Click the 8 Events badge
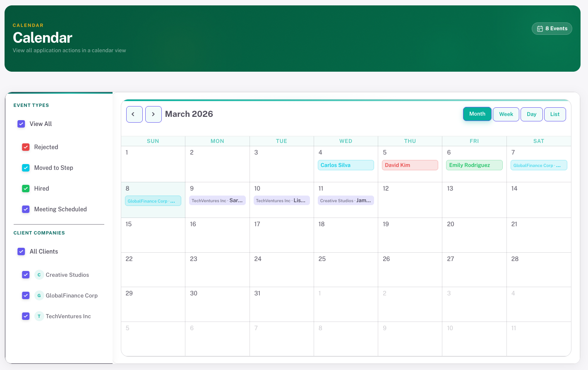Screen dimensions: 588x370 click(552, 28)
